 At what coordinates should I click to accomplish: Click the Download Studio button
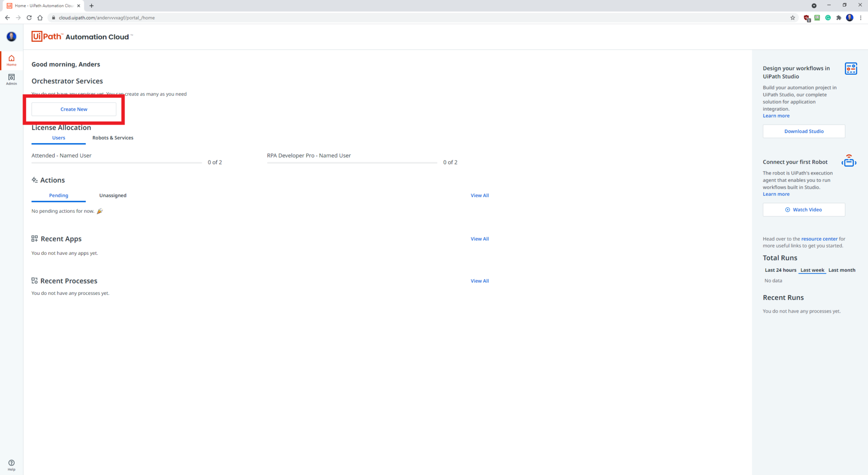point(804,131)
